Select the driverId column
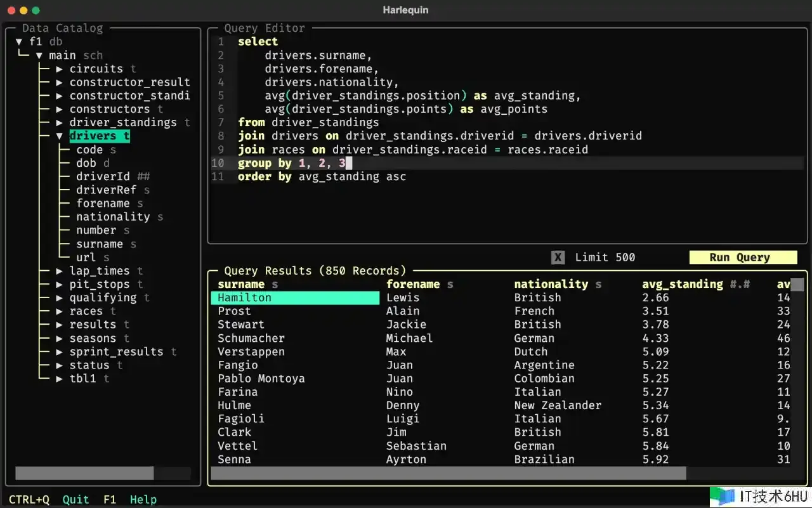 point(113,176)
